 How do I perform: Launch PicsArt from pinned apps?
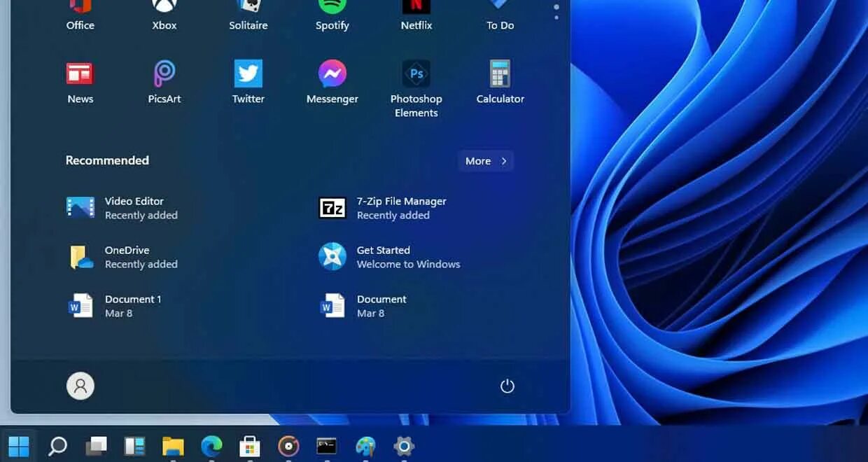click(x=164, y=82)
